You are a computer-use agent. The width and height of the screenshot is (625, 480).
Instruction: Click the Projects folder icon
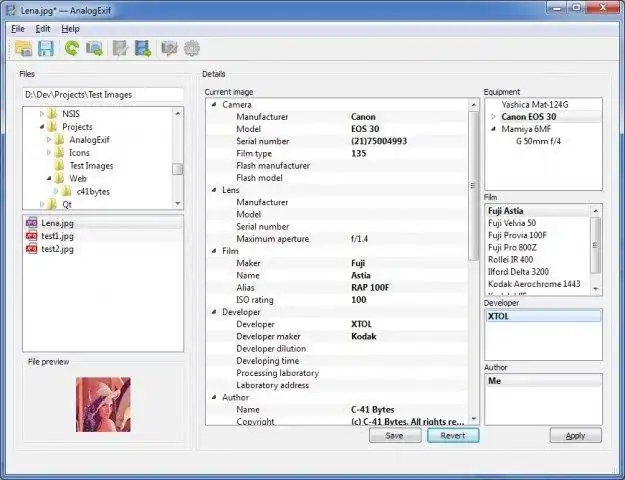(x=52, y=127)
